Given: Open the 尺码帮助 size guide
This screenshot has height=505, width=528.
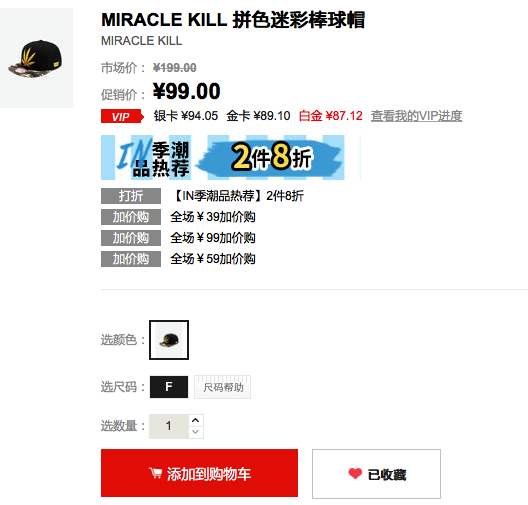Looking at the screenshot, I should (223, 387).
